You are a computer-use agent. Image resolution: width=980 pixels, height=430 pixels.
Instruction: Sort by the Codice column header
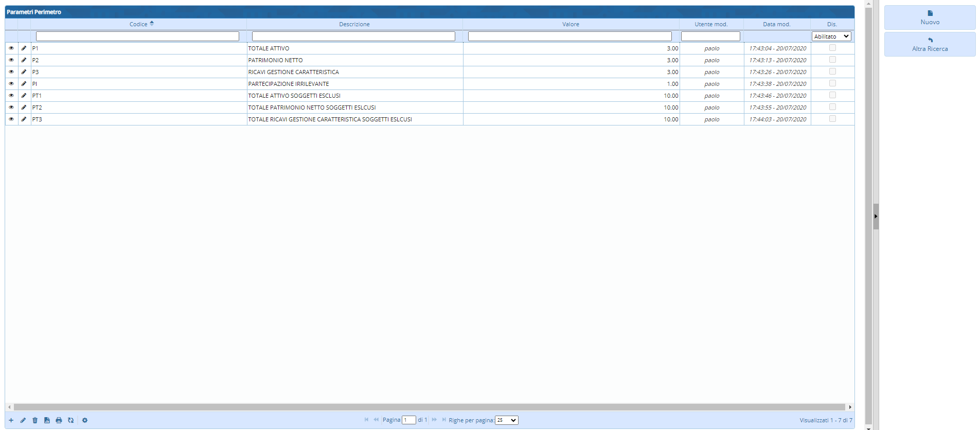(138, 24)
